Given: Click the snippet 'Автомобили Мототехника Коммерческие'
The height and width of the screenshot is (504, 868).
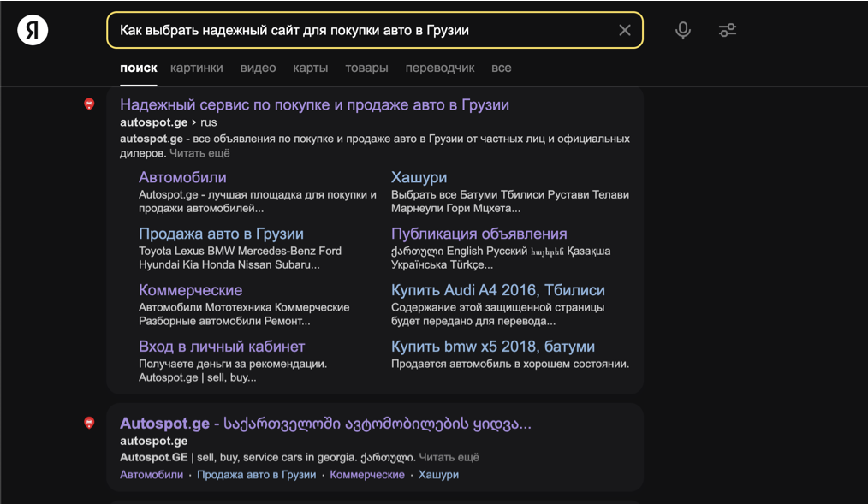Looking at the screenshot, I should tap(244, 307).
